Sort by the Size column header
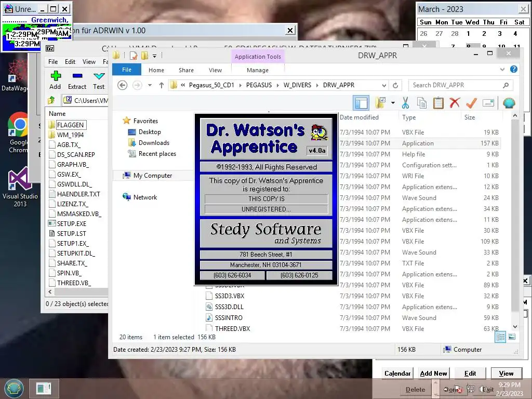Image resolution: width=532 pixels, height=399 pixels. (470, 117)
